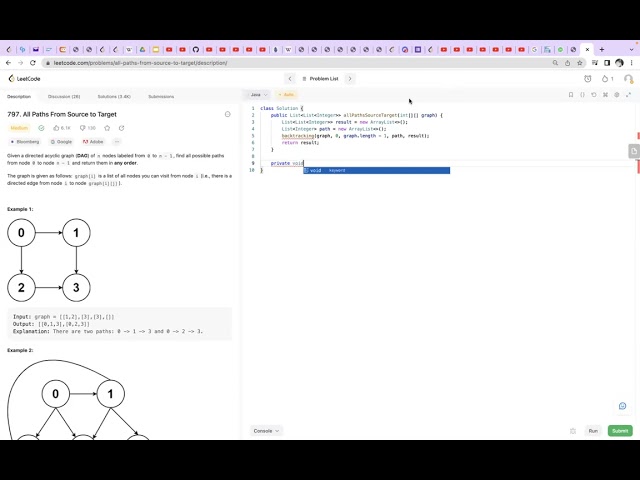The height and width of the screenshot is (480, 640).
Task: Bookmark the code with editor bookmark icon
Action: (x=571, y=95)
